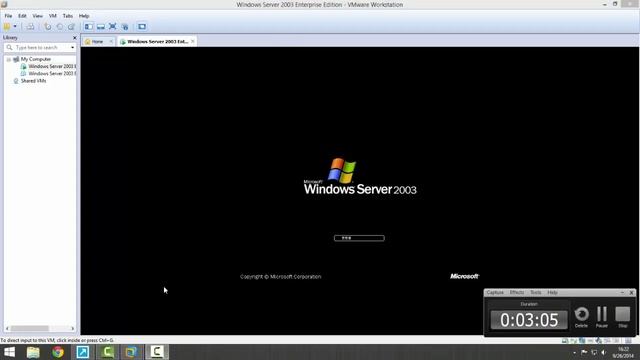The image size is (640, 360).
Task: Open the snapshot manager toolbar icon
Action: pos(71,27)
